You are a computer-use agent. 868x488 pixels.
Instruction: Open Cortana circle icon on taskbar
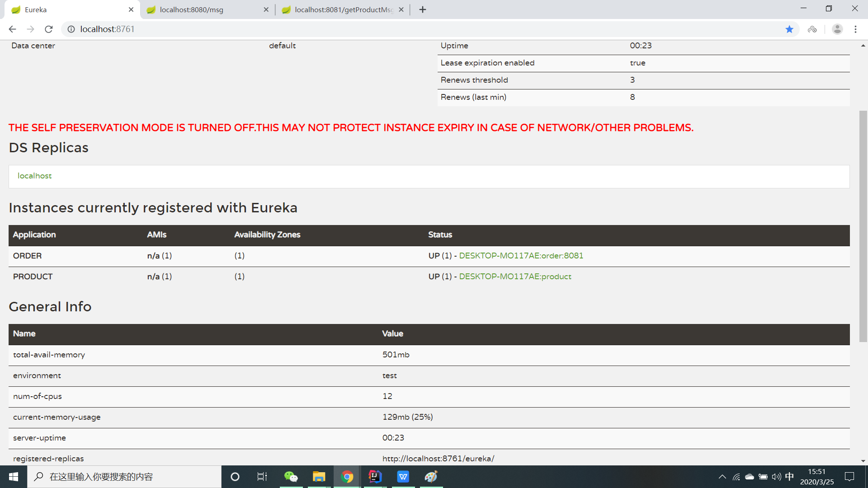(x=235, y=477)
